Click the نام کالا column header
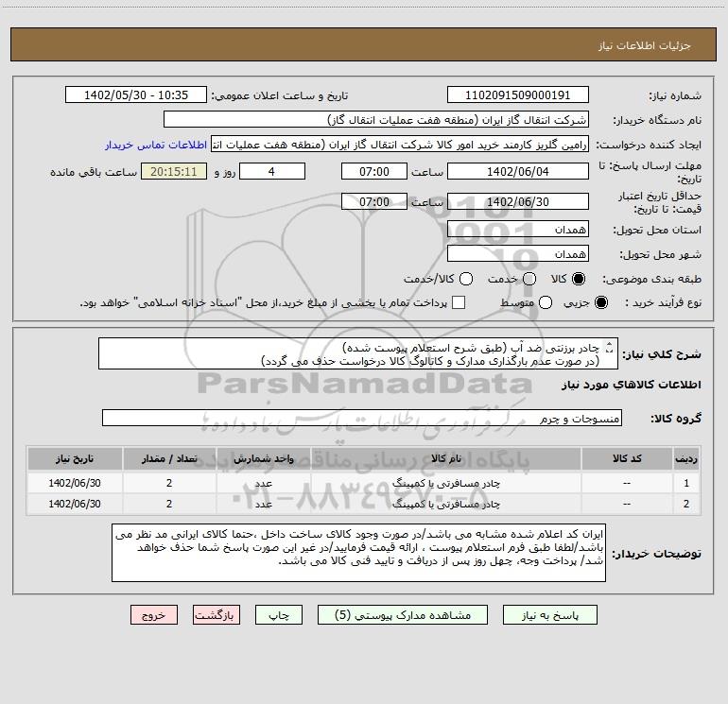This screenshot has width=728, height=704. point(445,458)
